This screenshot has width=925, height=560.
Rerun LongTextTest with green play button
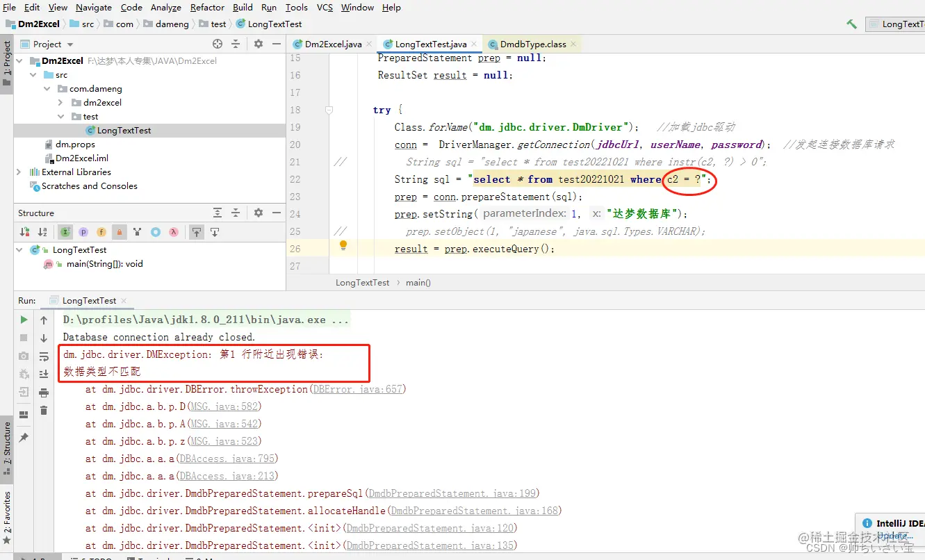[24, 320]
